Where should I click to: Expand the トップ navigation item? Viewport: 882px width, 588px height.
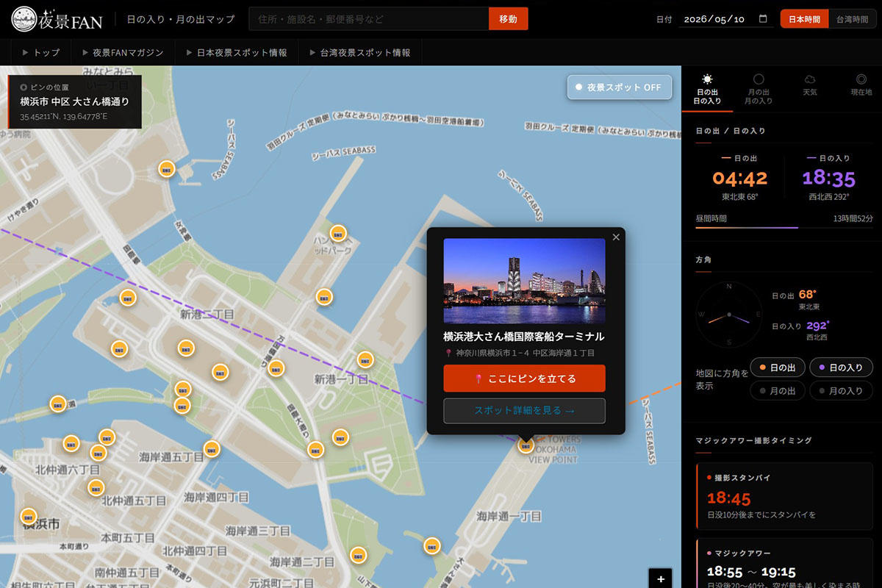[x=41, y=53]
